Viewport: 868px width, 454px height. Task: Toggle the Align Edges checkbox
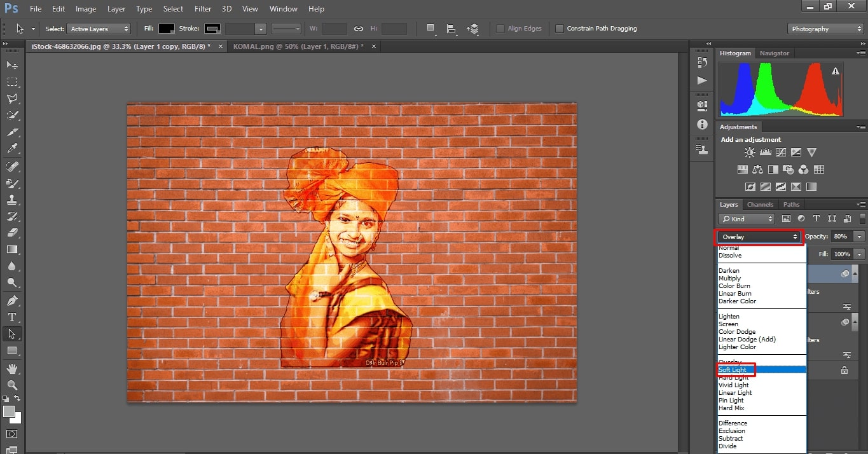click(x=500, y=29)
